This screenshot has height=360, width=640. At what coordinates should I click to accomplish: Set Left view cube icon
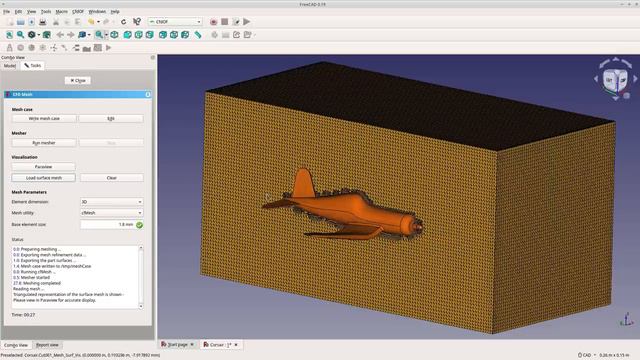click(185, 35)
